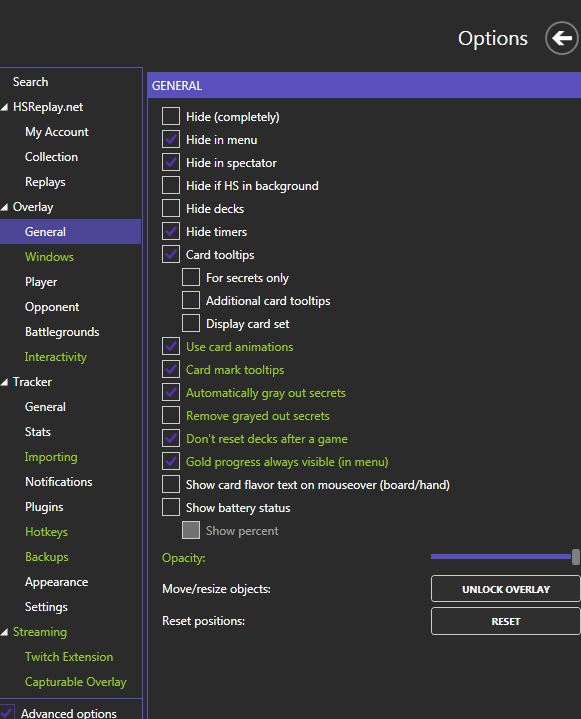581x719 pixels.
Task: Uncheck Card mark tooltips
Action: (171, 369)
